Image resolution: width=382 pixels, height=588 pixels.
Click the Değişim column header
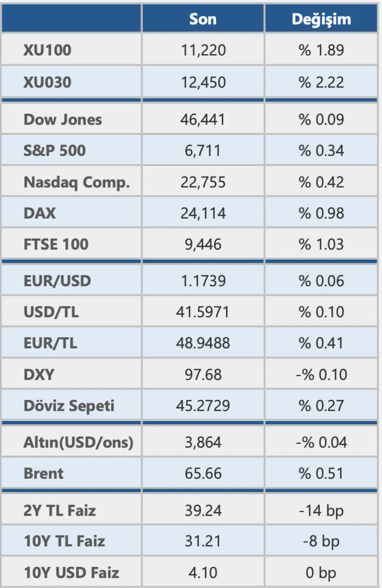click(321, 19)
